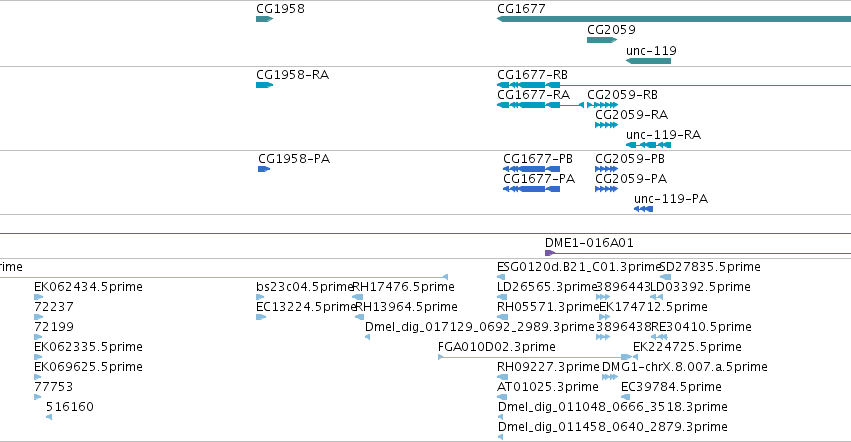The width and height of the screenshot is (851, 442).
Task: Select the RH05571.3prime label
Action: pos(548,307)
